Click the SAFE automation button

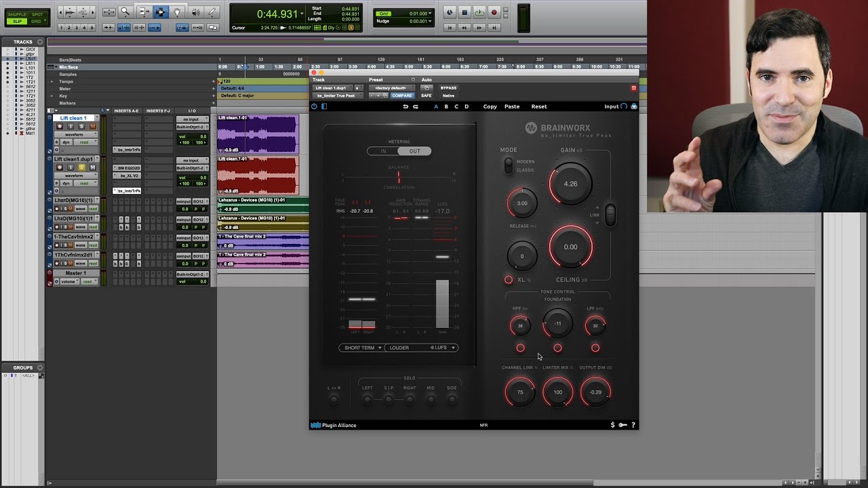[x=426, y=96]
